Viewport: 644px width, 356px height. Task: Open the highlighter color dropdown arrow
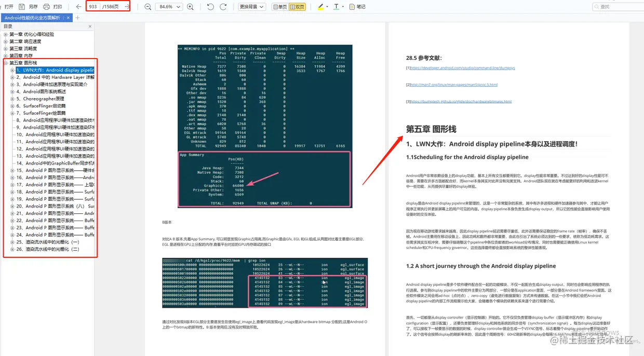[x=327, y=7]
